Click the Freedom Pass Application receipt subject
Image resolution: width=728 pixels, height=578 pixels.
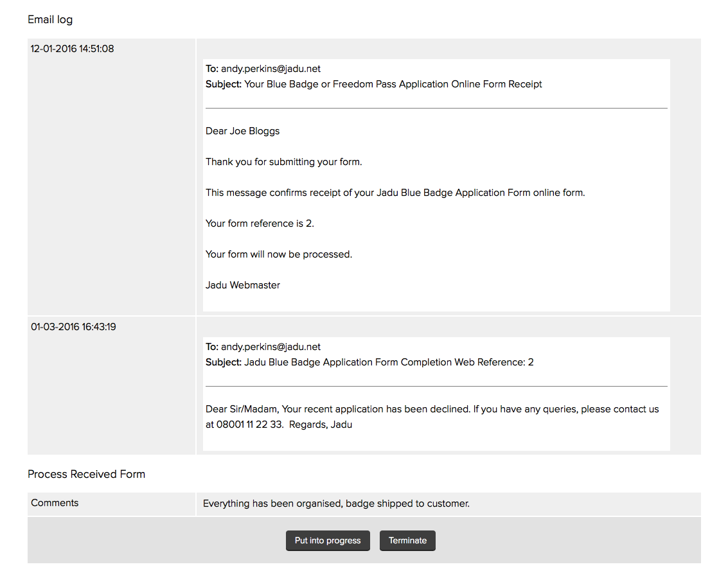(x=393, y=84)
